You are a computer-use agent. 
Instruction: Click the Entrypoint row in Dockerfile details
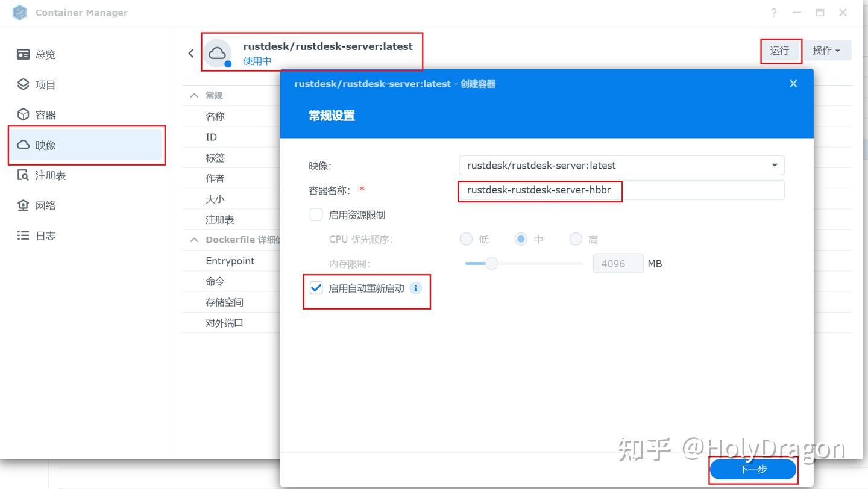[231, 261]
